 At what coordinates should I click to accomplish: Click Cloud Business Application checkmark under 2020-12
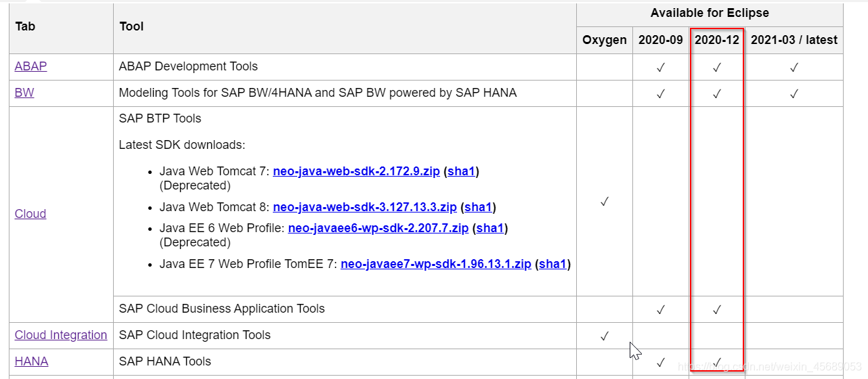(x=717, y=309)
